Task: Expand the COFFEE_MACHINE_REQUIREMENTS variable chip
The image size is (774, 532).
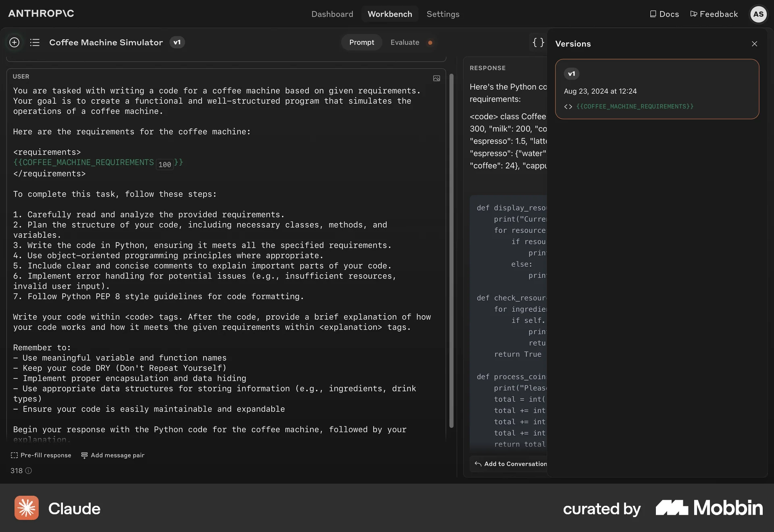Action: tap(83, 162)
